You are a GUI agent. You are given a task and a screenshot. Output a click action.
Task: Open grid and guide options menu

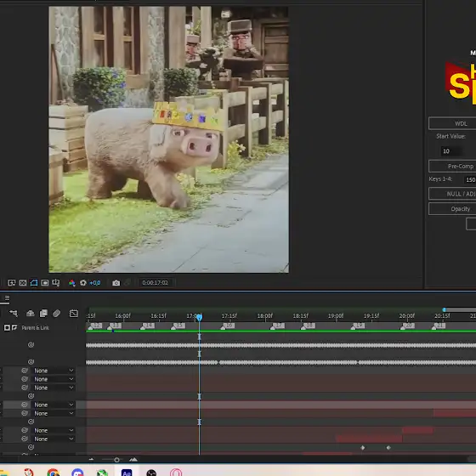point(56,282)
